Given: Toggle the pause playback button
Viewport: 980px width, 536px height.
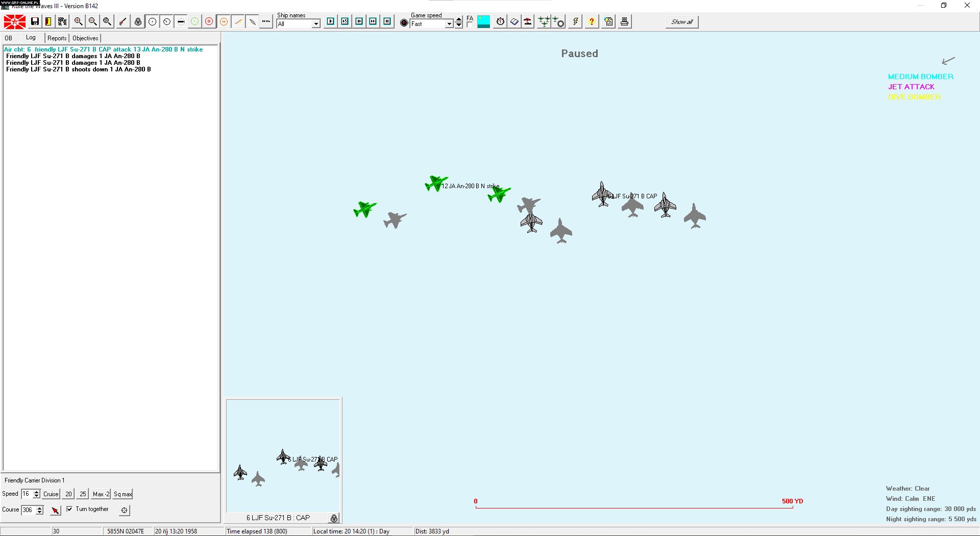Looking at the screenshot, I should click(x=387, y=21).
